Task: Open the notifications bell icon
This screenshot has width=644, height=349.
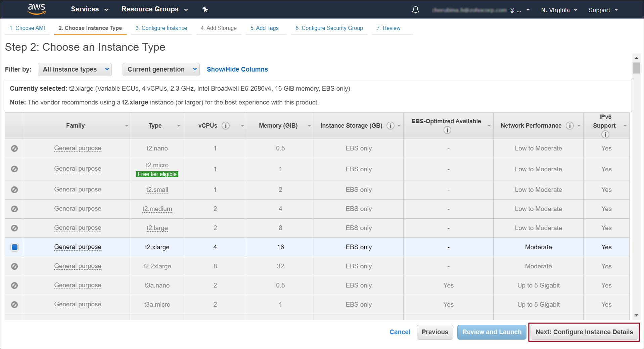Action: pos(415,10)
